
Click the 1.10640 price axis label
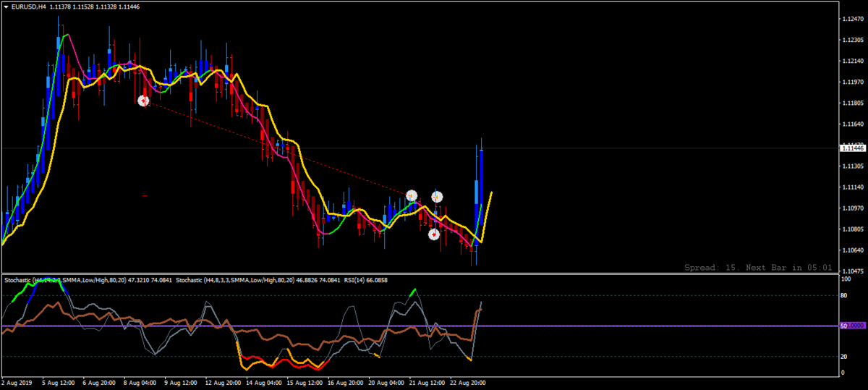pos(854,250)
